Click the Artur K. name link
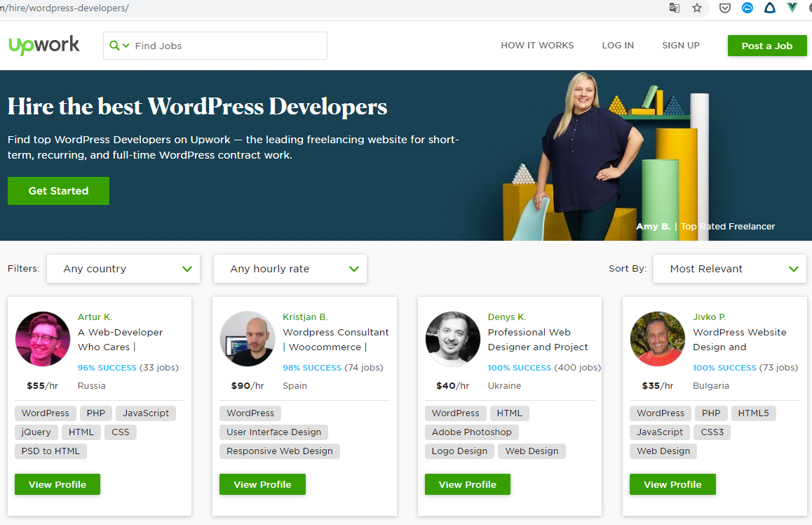The width and height of the screenshot is (812, 525). coord(95,317)
